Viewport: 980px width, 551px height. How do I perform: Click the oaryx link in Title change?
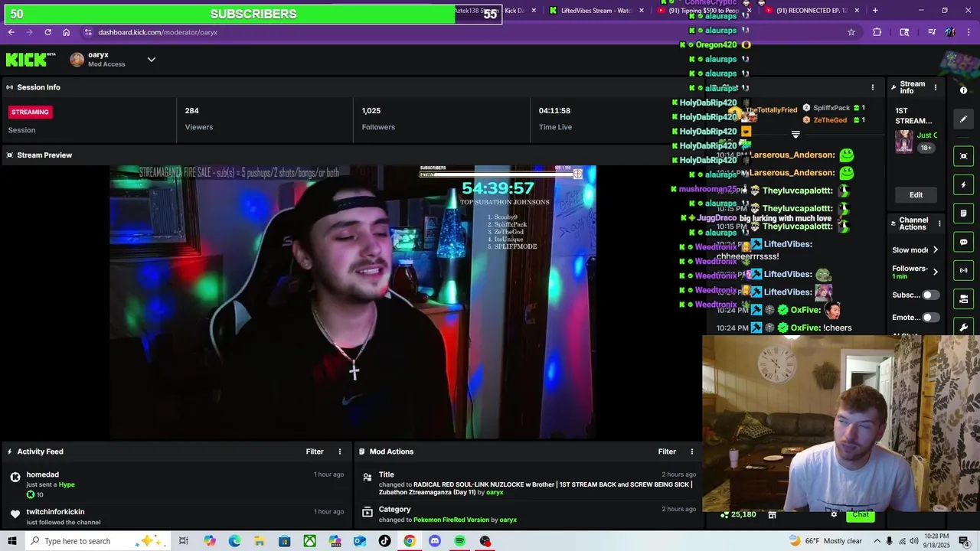click(x=495, y=493)
